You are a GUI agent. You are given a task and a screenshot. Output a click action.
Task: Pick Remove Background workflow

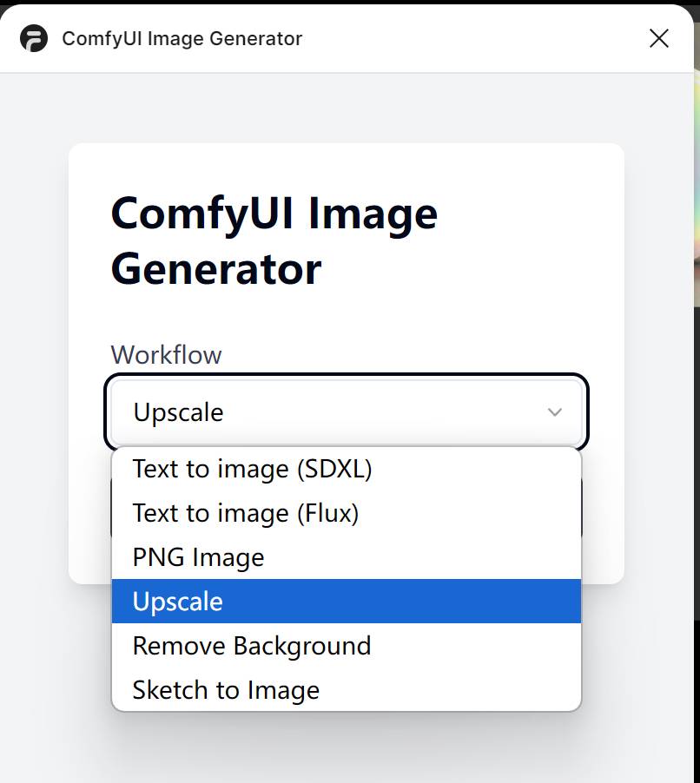point(250,646)
